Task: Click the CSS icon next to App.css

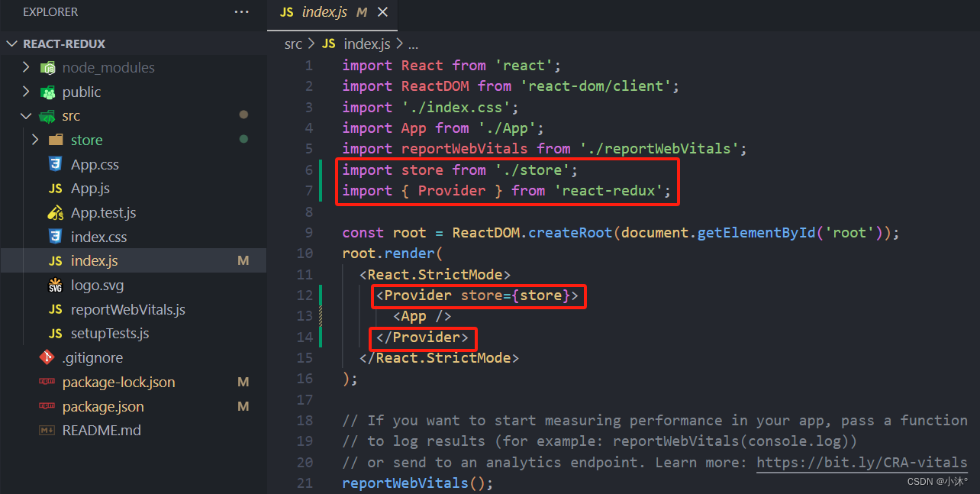Action: (x=53, y=163)
